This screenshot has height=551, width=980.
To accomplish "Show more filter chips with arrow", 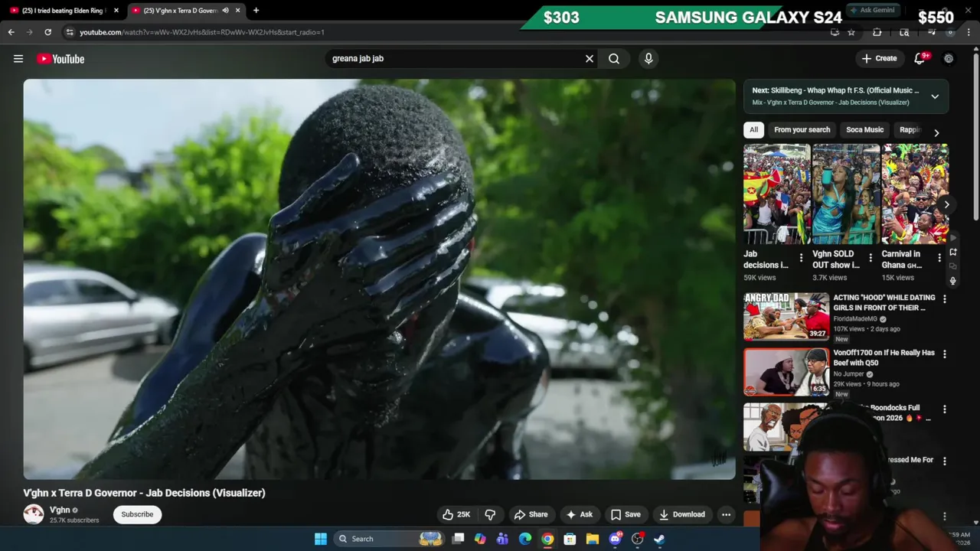I will [936, 133].
